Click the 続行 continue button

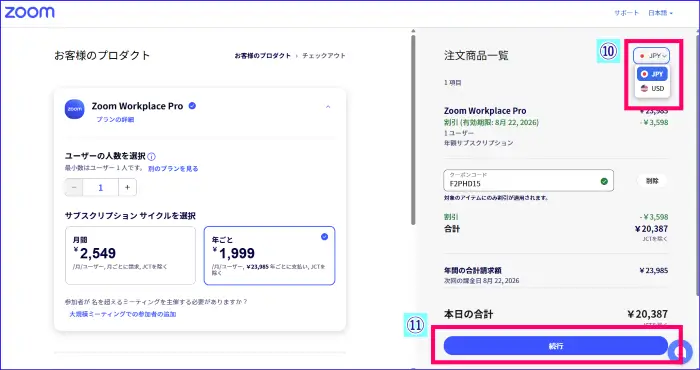(x=555, y=346)
